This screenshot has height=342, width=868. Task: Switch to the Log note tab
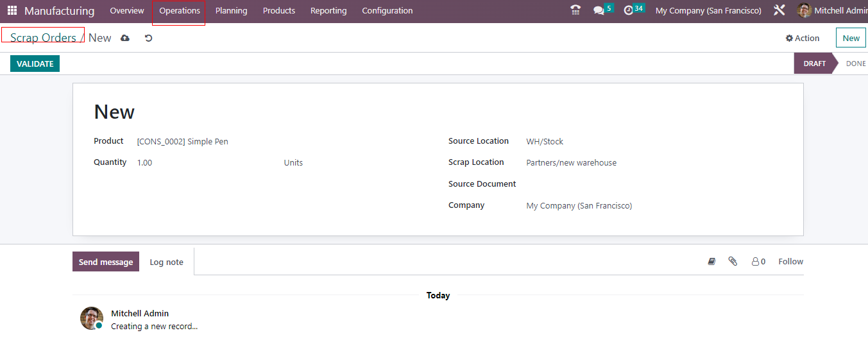(x=166, y=262)
